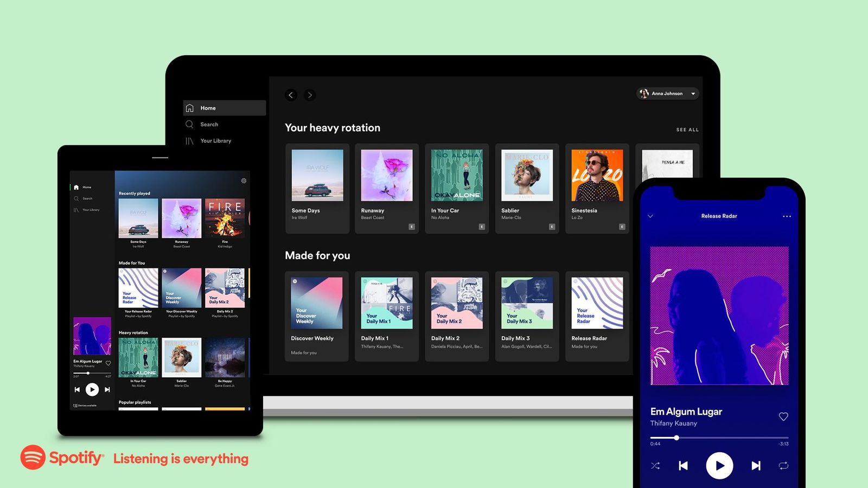Click the back navigation arrow
868x488 pixels.
(291, 95)
